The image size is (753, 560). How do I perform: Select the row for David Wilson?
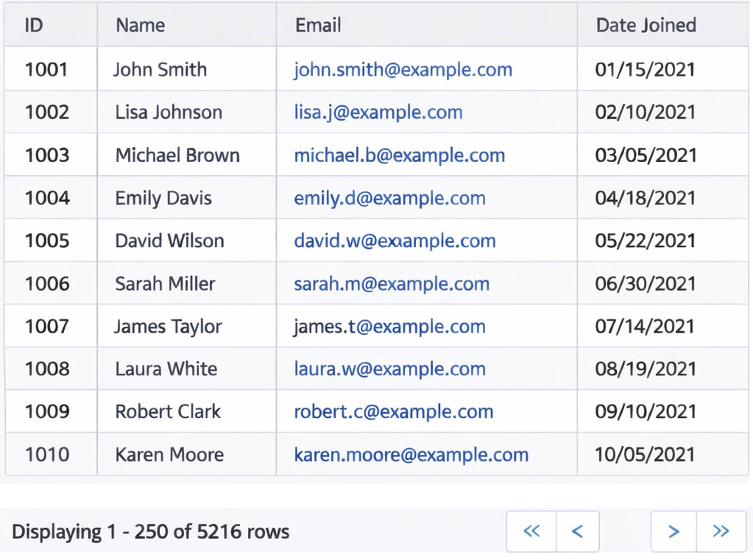pyautogui.click(x=169, y=241)
